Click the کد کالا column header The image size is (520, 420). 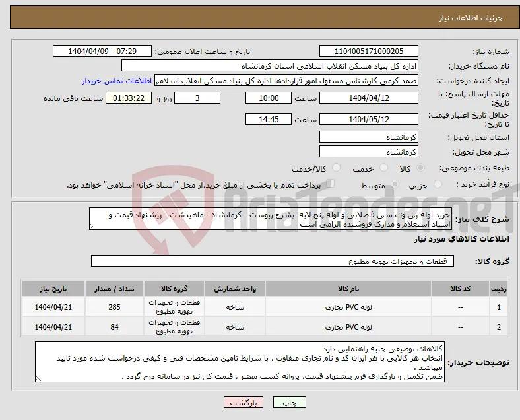point(461,289)
